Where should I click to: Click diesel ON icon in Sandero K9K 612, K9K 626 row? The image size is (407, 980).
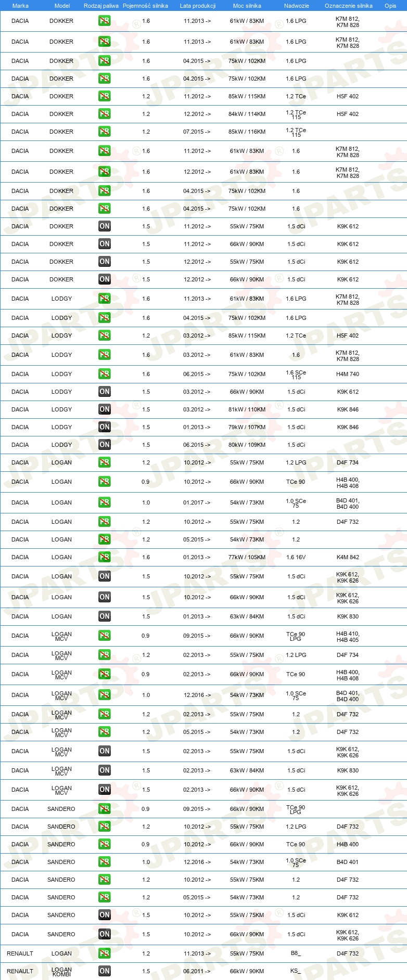(x=105, y=934)
